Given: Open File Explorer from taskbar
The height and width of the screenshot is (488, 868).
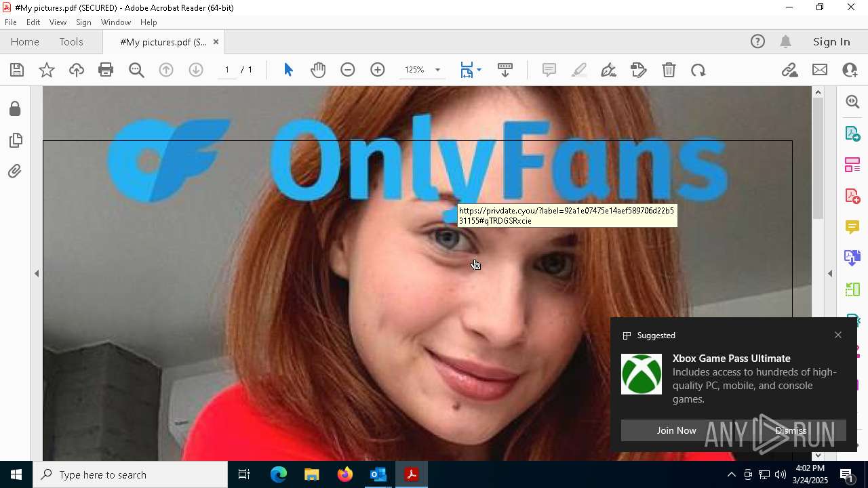Looking at the screenshot, I should click(x=311, y=474).
